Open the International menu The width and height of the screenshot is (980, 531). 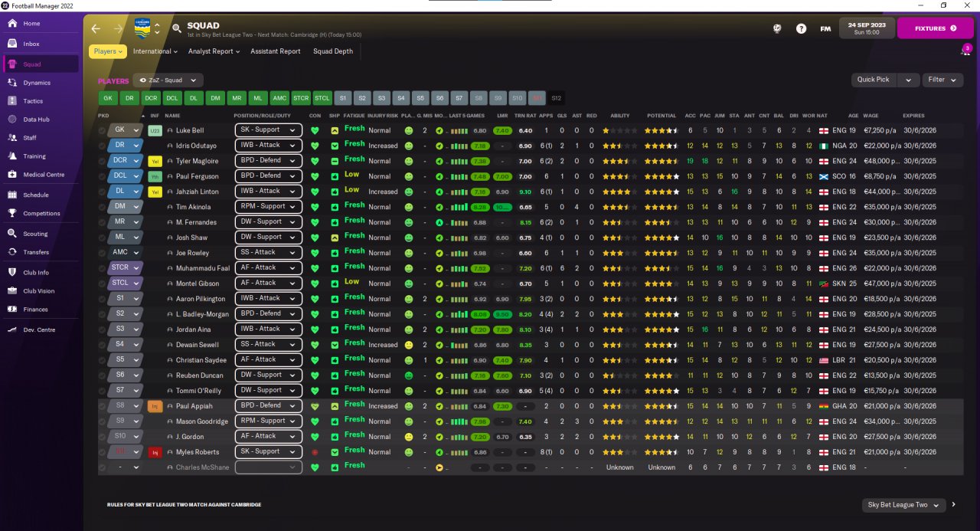155,51
